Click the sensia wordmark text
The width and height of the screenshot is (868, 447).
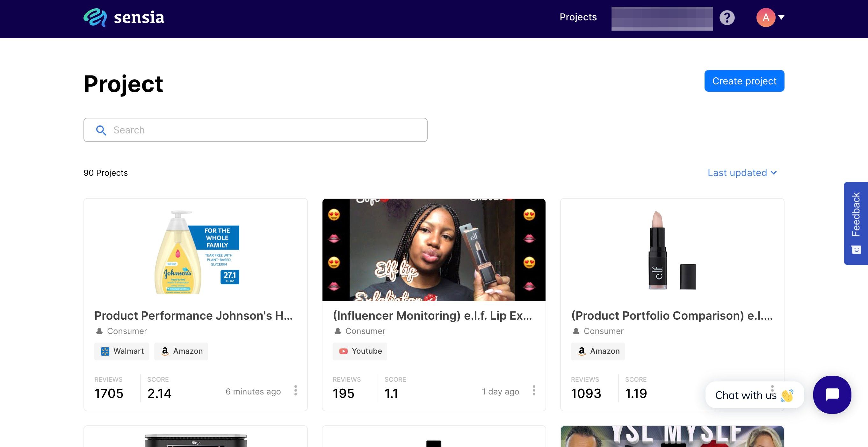(x=139, y=18)
